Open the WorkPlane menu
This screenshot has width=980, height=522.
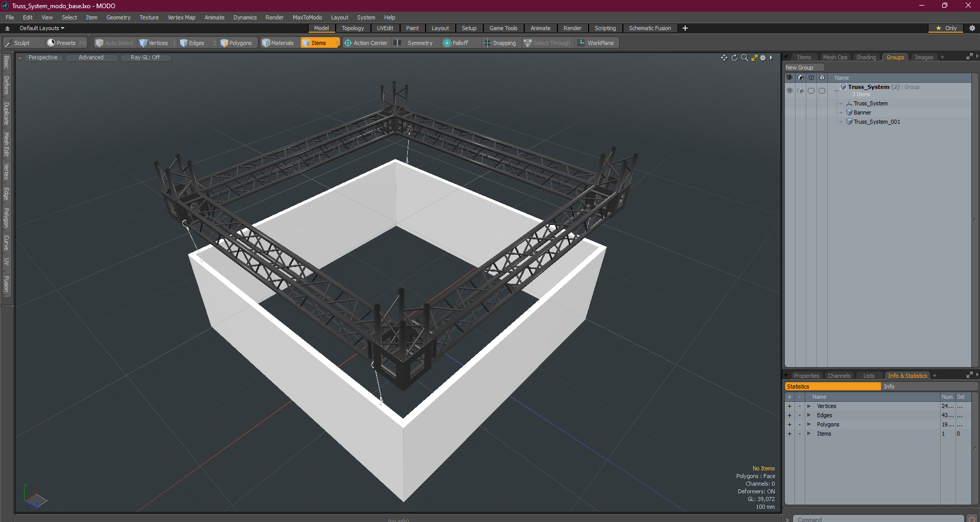point(596,43)
